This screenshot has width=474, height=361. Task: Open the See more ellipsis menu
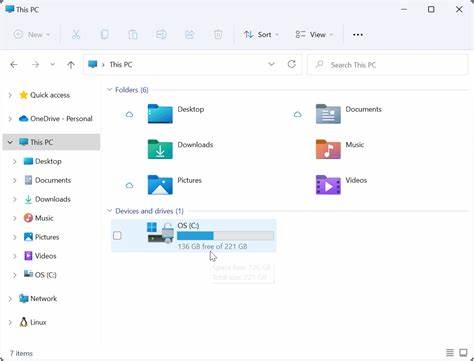pos(358,35)
